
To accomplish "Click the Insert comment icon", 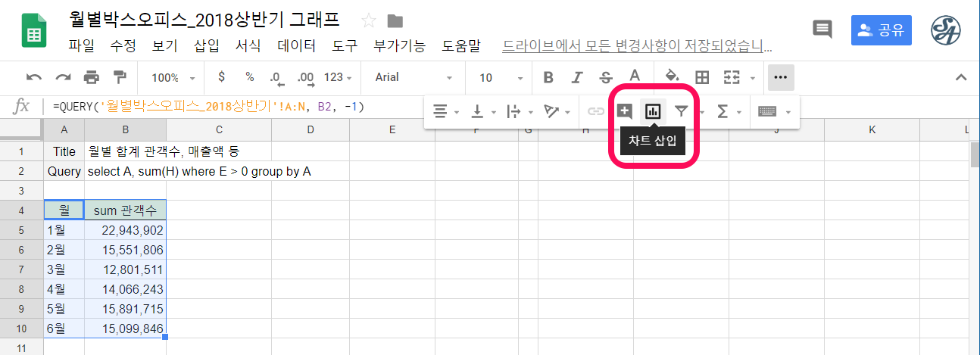I will (x=625, y=111).
